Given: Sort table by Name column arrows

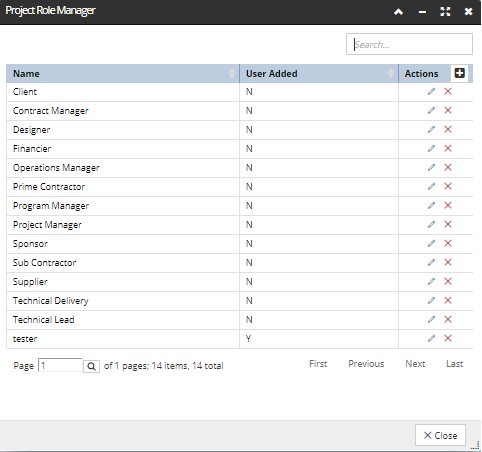Looking at the screenshot, I should pos(232,73).
